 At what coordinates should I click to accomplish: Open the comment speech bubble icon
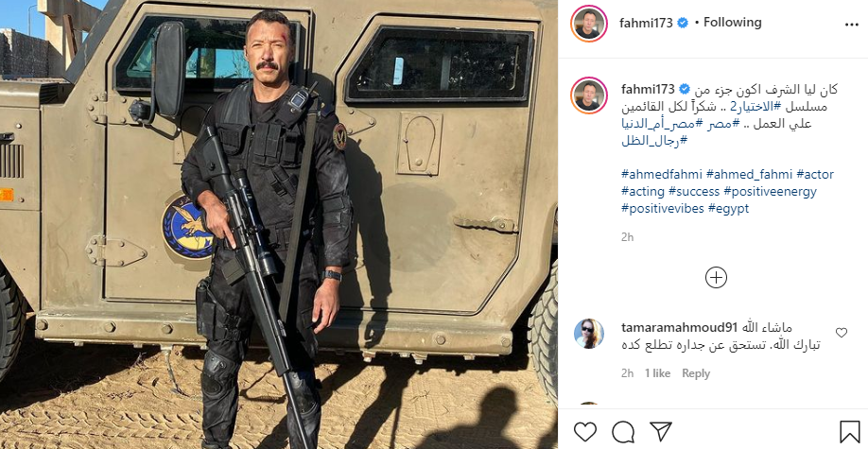[x=623, y=432]
